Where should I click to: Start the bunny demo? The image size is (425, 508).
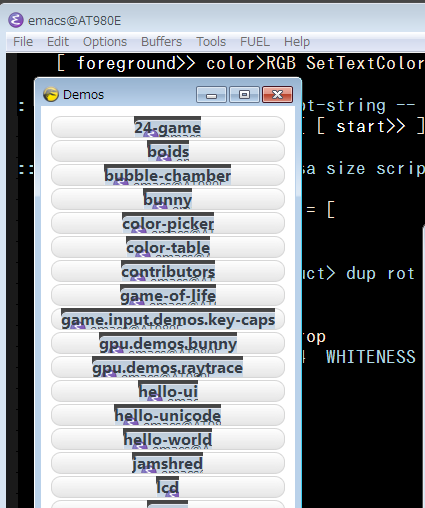(x=168, y=199)
